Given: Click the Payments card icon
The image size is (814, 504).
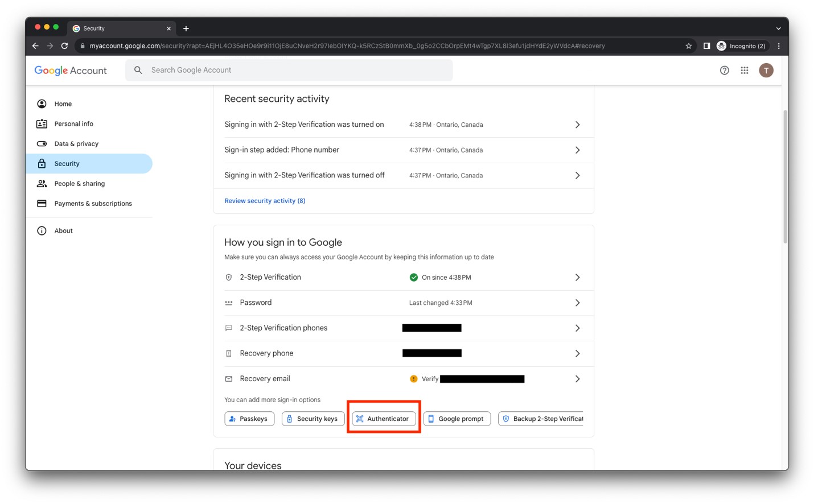Looking at the screenshot, I should coord(42,204).
